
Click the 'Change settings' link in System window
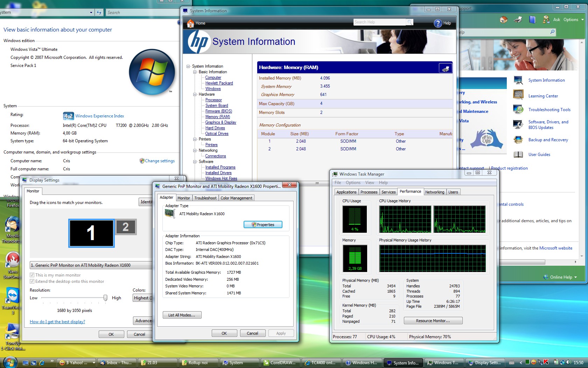[x=160, y=161]
